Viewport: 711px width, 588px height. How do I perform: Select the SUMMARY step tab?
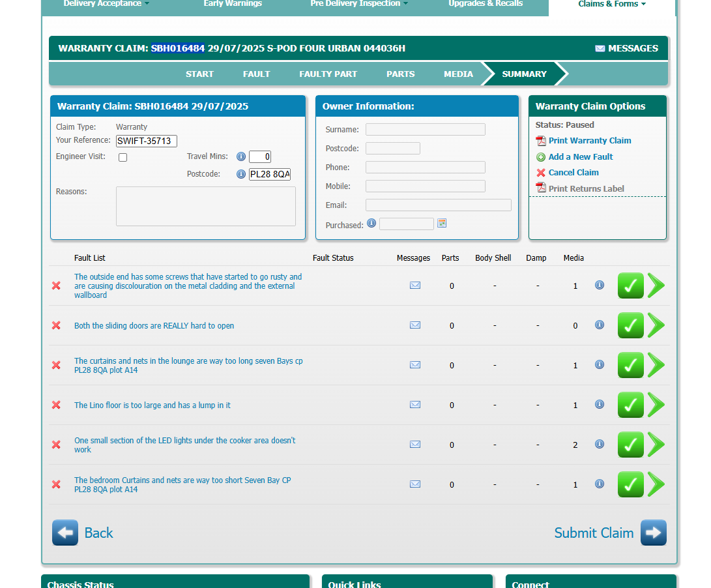click(x=524, y=74)
